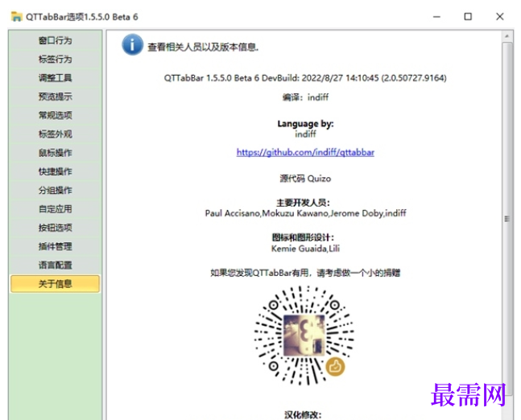Screen dimensions: 521x420
Task: Minimize the QTTabBar options window
Action: pos(436,17)
